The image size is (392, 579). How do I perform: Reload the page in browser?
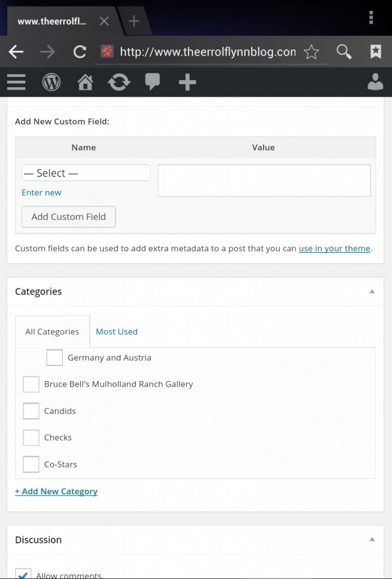coord(80,52)
